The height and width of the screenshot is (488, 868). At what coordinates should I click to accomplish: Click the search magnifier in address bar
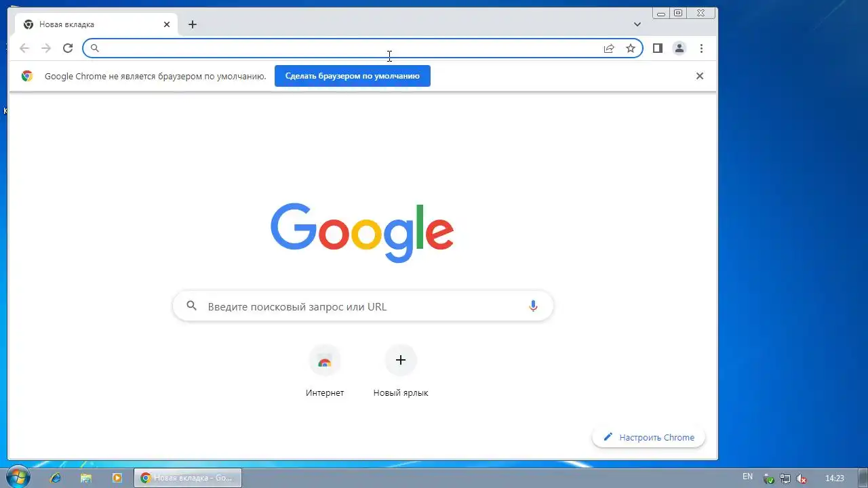click(95, 48)
